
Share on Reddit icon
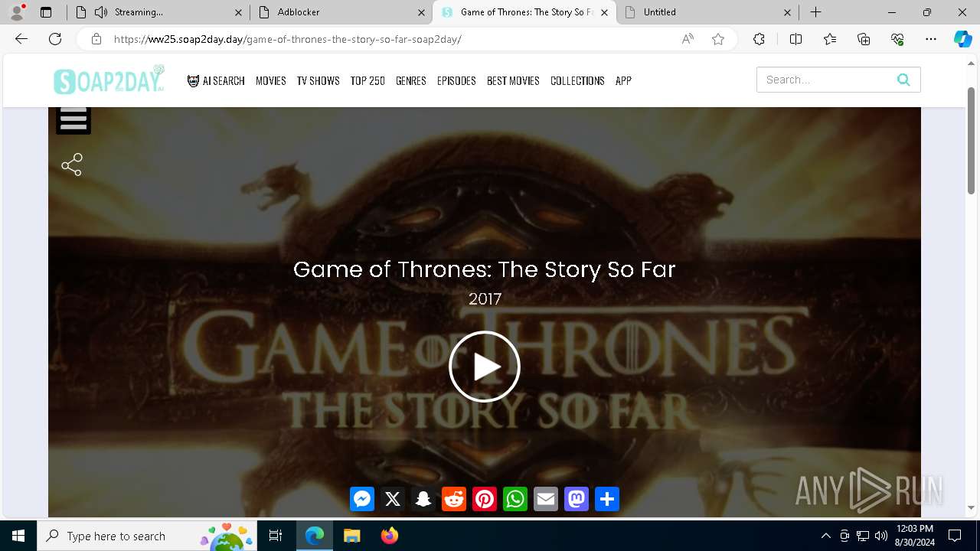454,499
